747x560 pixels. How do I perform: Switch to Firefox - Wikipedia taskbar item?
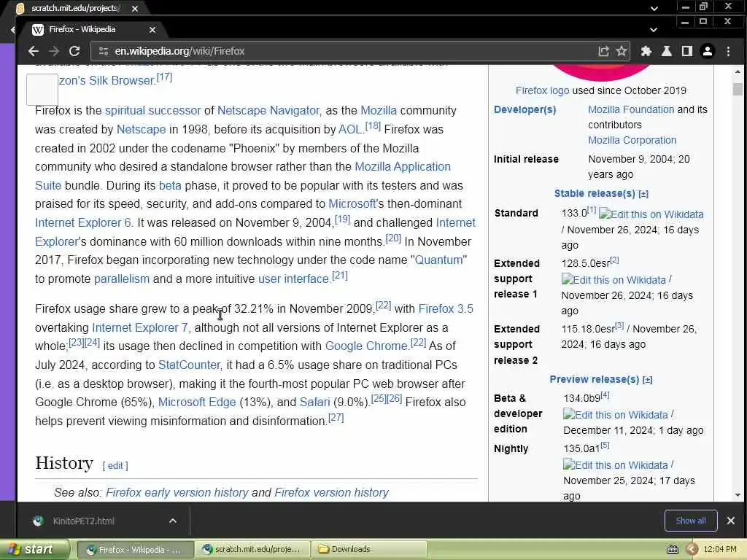pyautogui.click(x=136, y=550)
